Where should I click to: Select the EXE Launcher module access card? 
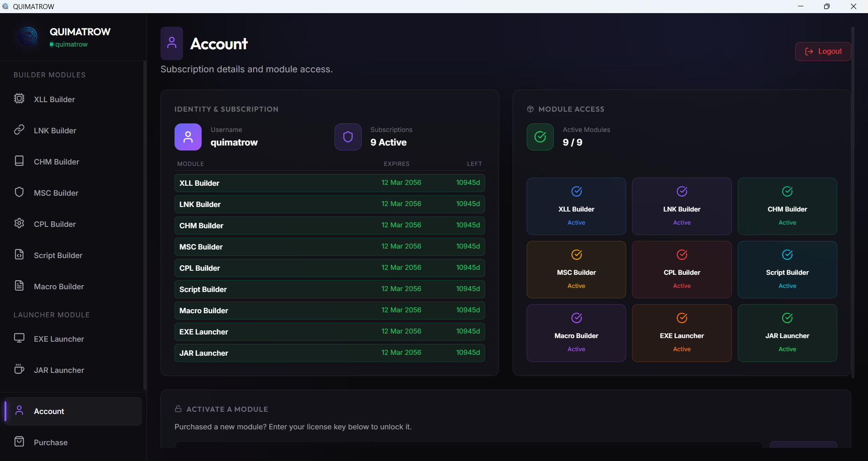[681, 333]
